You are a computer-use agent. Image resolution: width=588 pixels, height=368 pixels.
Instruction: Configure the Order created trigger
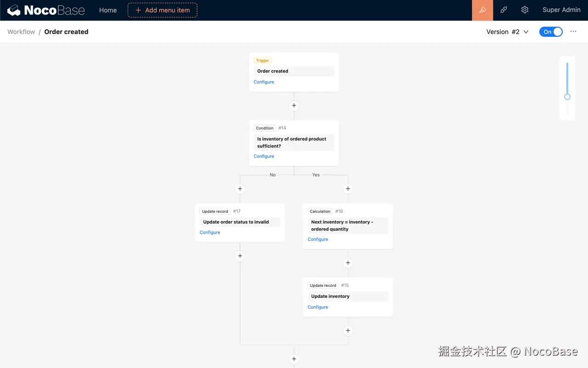(264, 81)
